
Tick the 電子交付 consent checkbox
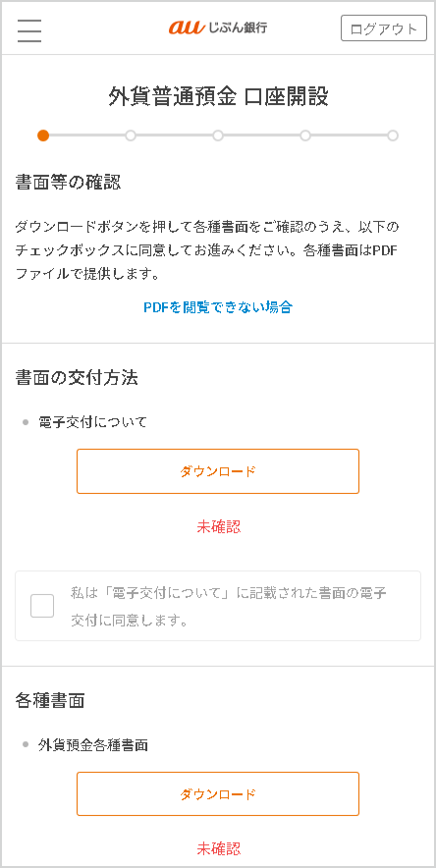pyautogui.click(x=42, y=606)
